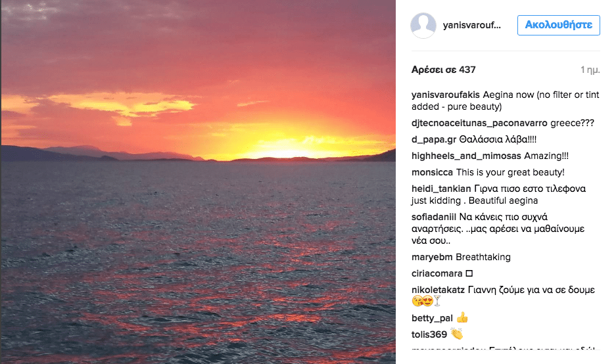Image resolution: width=616 pixels, height=364 pixels.
Task: Click the '1 ημ.' timestamp
Action: point(590,70)
